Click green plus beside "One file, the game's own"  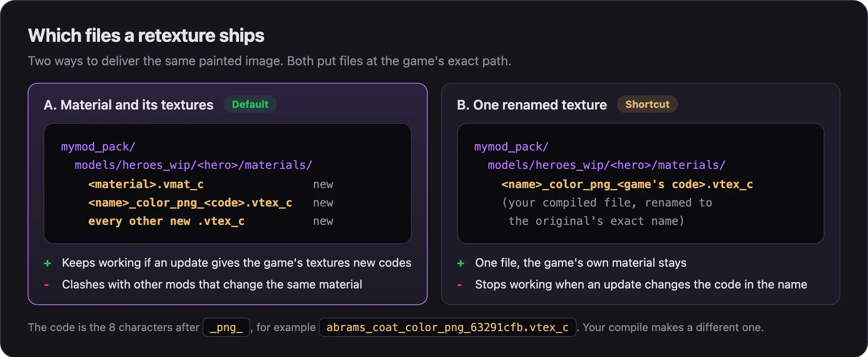(x=460, y=263)
